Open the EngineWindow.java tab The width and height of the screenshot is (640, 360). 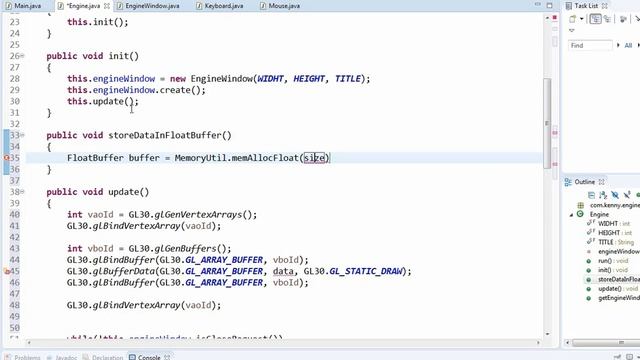pos(148,6)
